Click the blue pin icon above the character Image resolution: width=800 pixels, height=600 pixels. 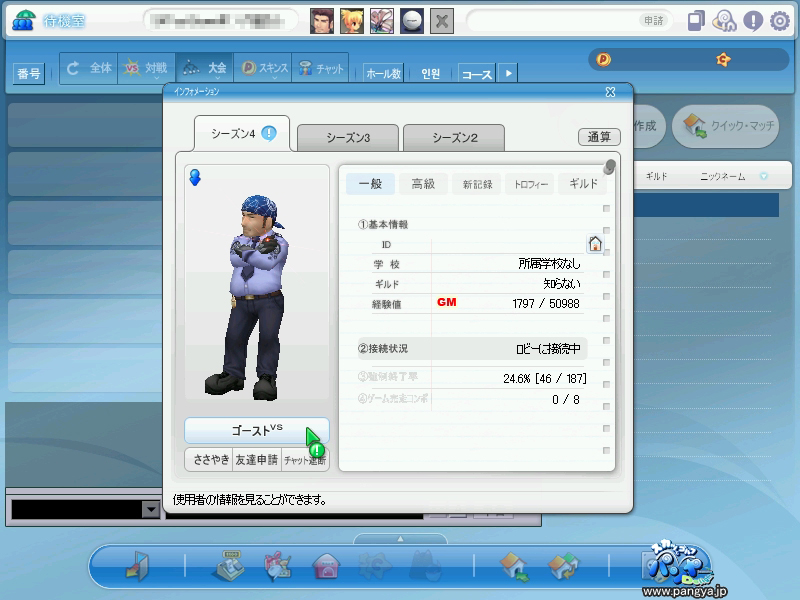pyautogui.click(x=195, y=177)
